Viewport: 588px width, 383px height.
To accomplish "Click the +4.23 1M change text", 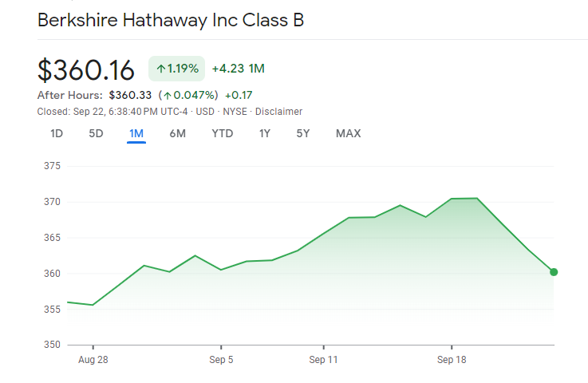I will coord(239,69).
